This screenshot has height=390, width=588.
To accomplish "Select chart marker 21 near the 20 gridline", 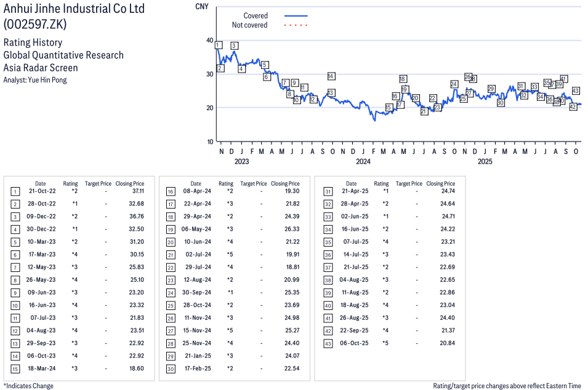I will coord(424,111).
